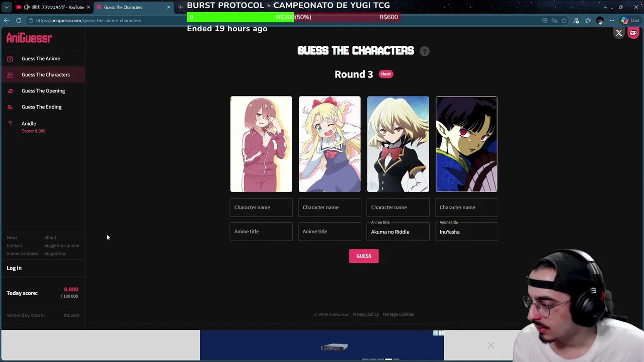Open Guess The Opening mode
Screen dimensions: 644x362
click(43, 90)
